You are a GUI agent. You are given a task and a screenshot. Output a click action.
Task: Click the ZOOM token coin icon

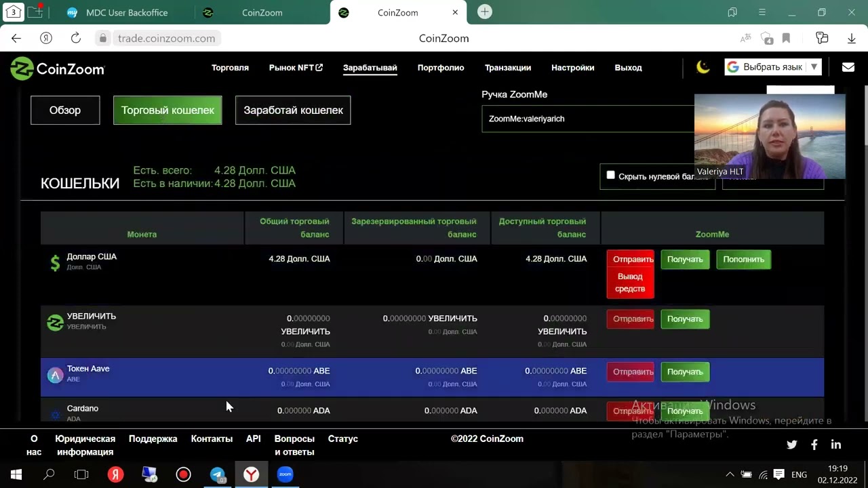pyautogui.click(x=55, y=323)
